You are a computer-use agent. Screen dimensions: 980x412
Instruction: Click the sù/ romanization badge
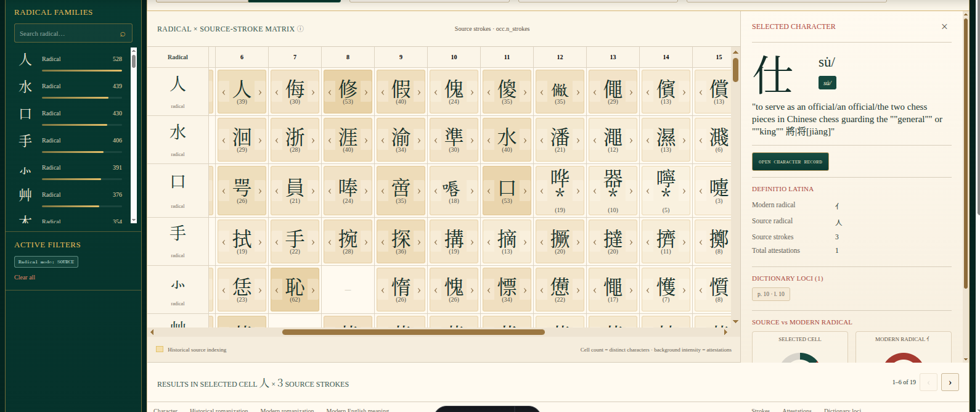click(827, 83)
